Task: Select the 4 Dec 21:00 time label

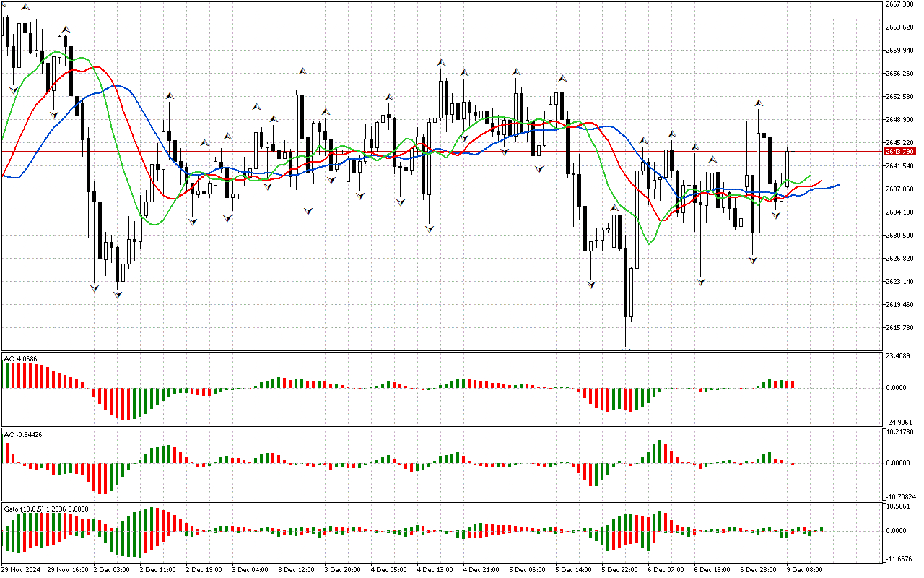Action: click(x=482, y=569)
